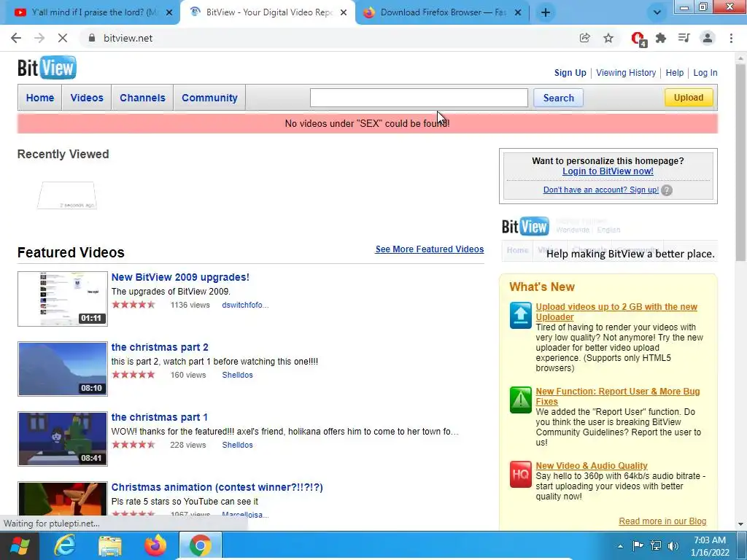This screenshot has width=747, height=560.
Task: Open the Channels navigation tab
Action: pos(142,98)
